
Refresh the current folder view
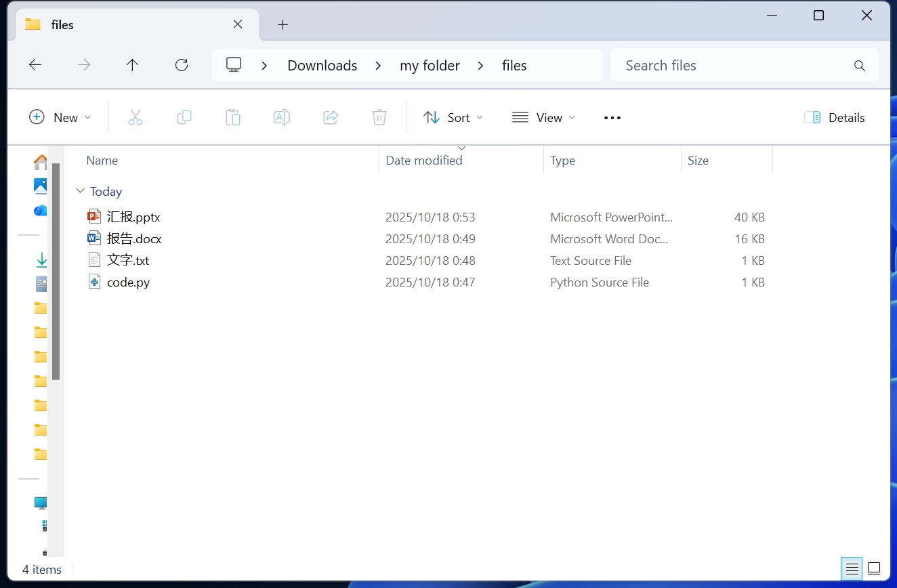(182, 65)
